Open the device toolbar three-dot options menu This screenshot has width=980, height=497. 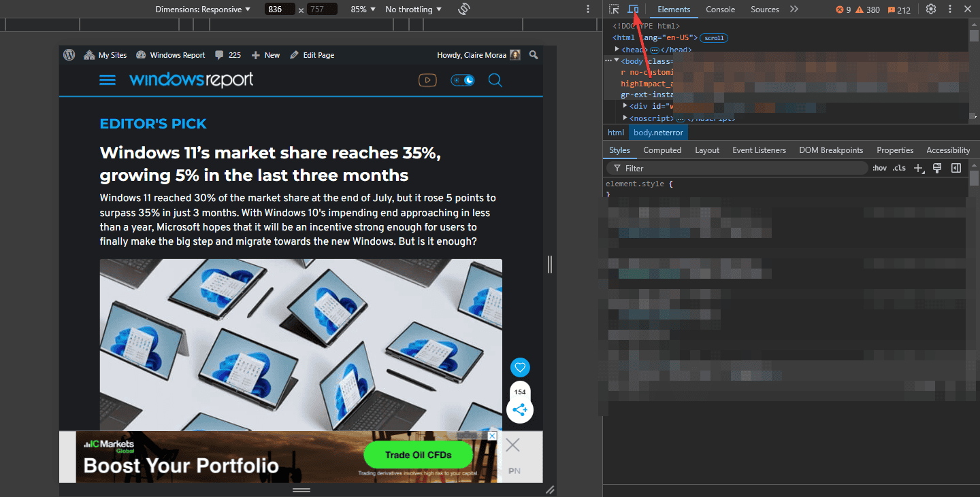pyautogui.click(x=588, y=9)
